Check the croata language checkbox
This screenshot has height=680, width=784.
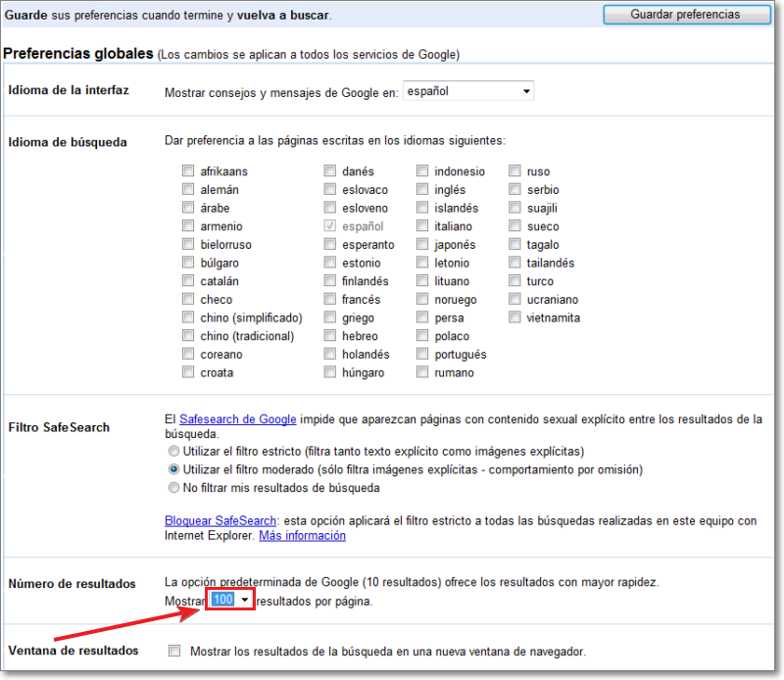pos(188,372)
